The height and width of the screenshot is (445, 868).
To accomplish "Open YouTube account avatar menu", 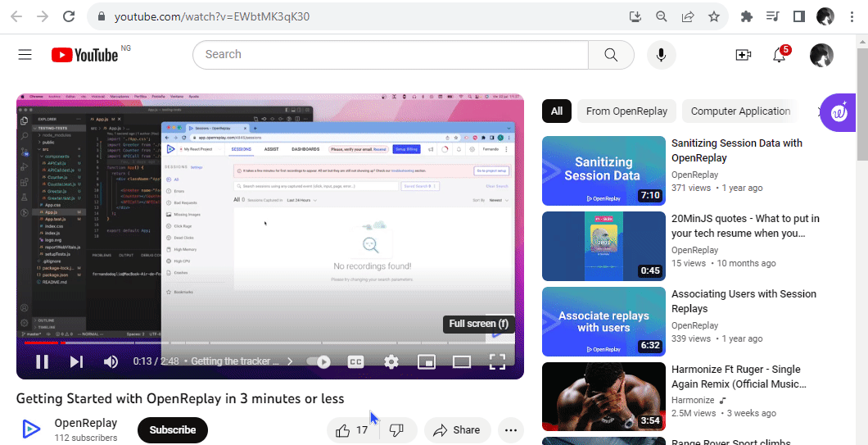I will 821,55.
